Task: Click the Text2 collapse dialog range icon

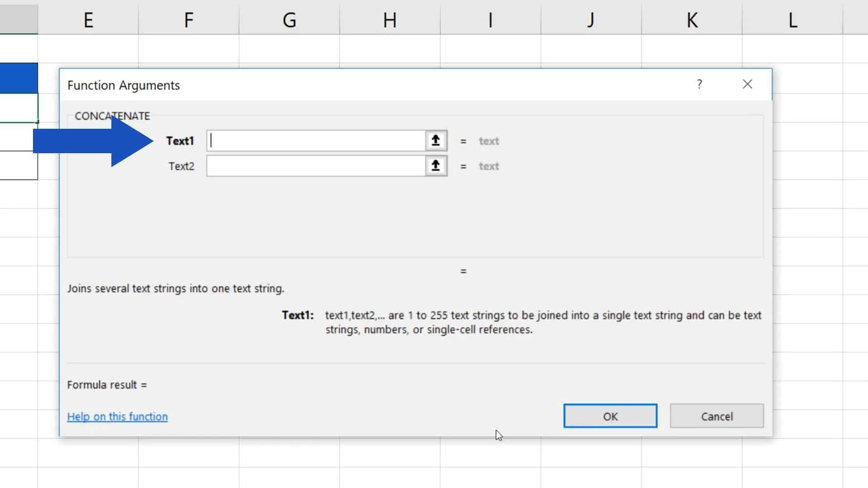Action: click(435, 166)
